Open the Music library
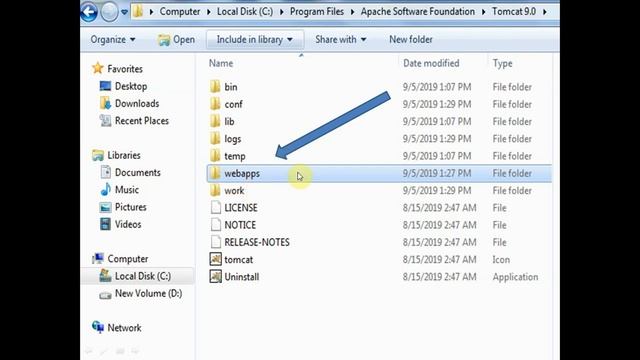Viewport: 640px width, 360px height. pyautogui.click(x=127, y=190)
